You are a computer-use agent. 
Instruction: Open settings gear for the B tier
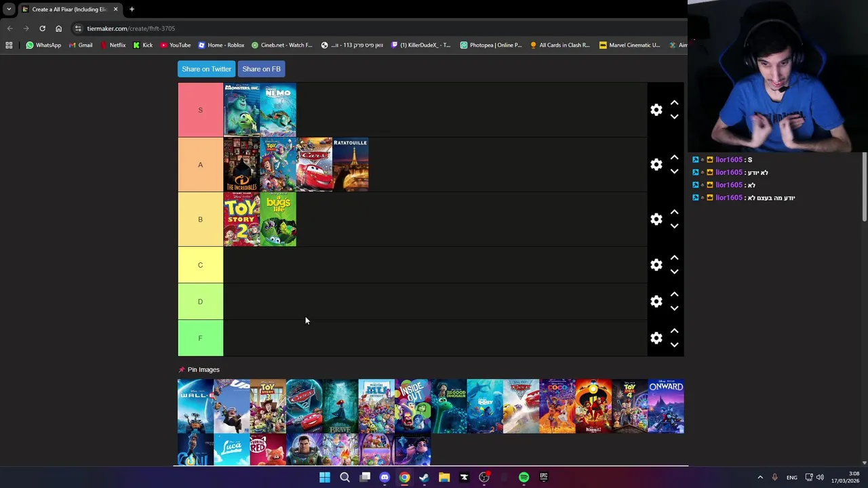(656, 220)
